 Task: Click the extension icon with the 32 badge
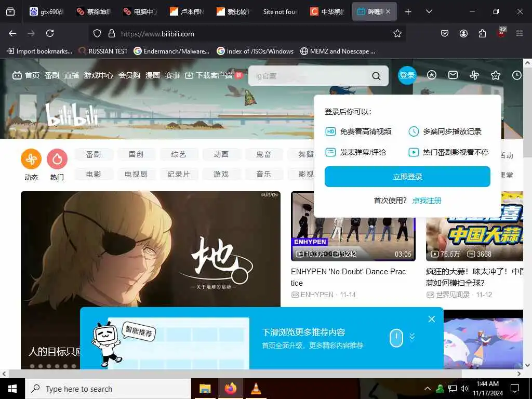tap(501, 32)
